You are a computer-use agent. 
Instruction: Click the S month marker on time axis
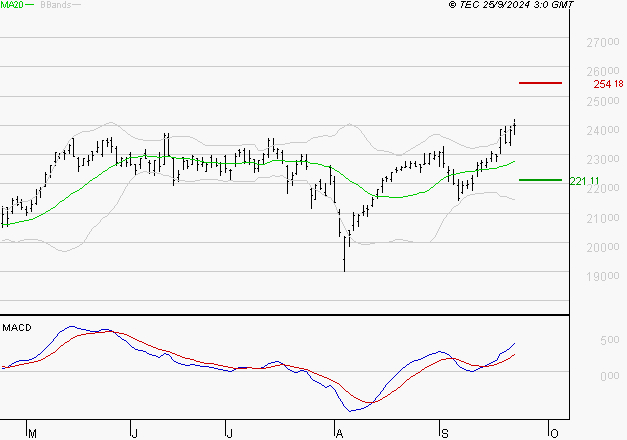point(444,434)
